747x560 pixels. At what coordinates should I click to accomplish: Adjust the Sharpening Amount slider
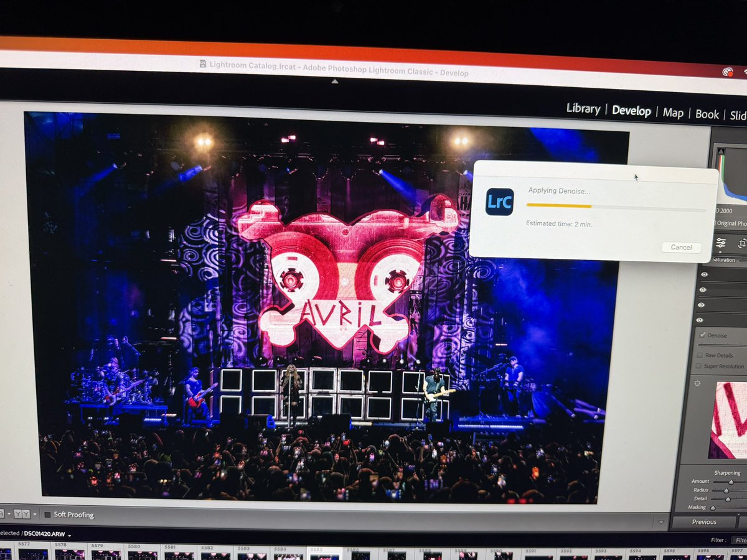(x=730, y=482)
